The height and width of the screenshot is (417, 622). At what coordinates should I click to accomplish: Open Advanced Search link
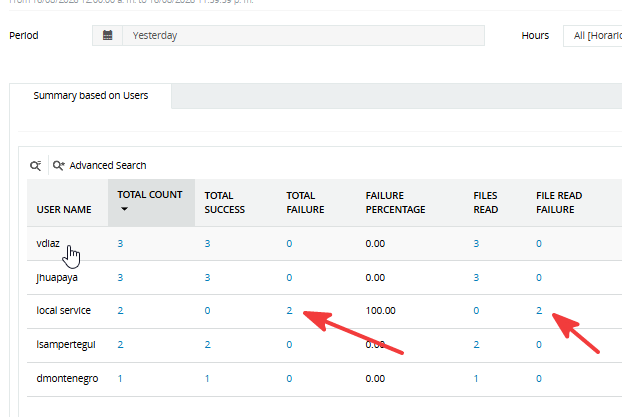tap(108, 165)
